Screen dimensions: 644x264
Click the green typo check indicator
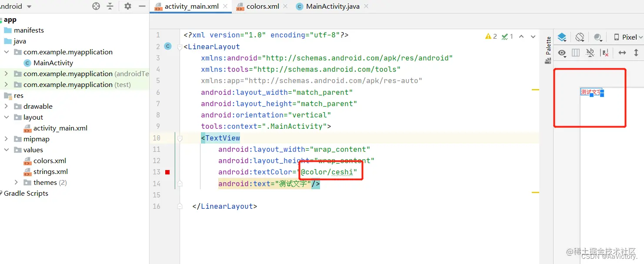[507, 37]
